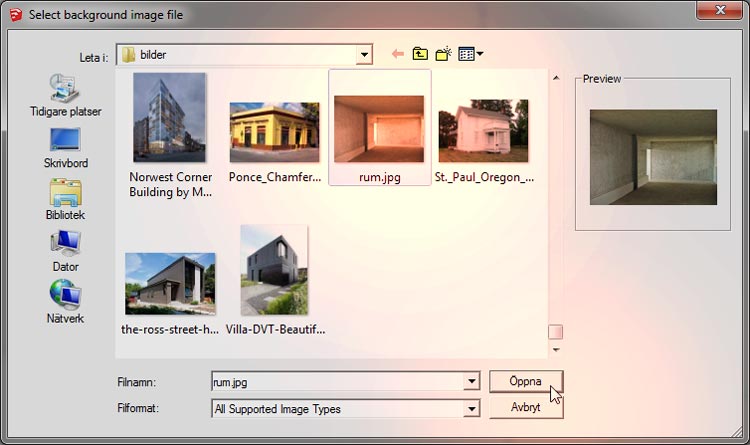
Task: Open Dator in sidebar
Action: point(66,252)
